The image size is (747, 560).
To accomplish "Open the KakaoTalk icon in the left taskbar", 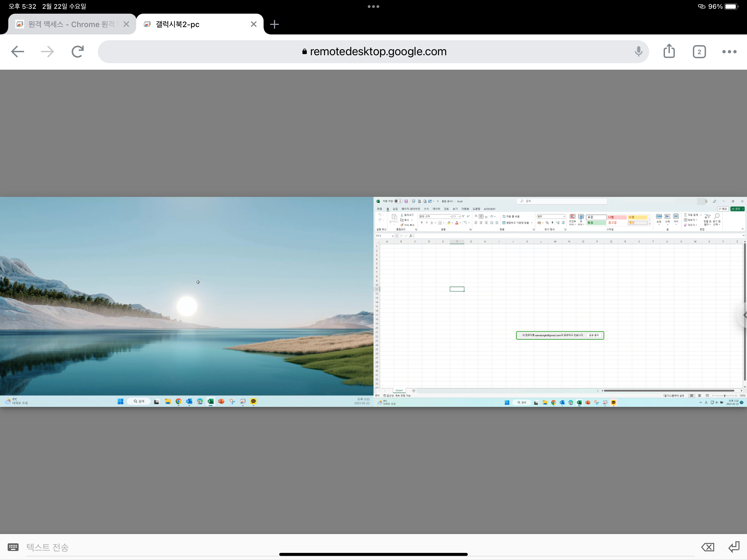I will click(x=253, y=401).
